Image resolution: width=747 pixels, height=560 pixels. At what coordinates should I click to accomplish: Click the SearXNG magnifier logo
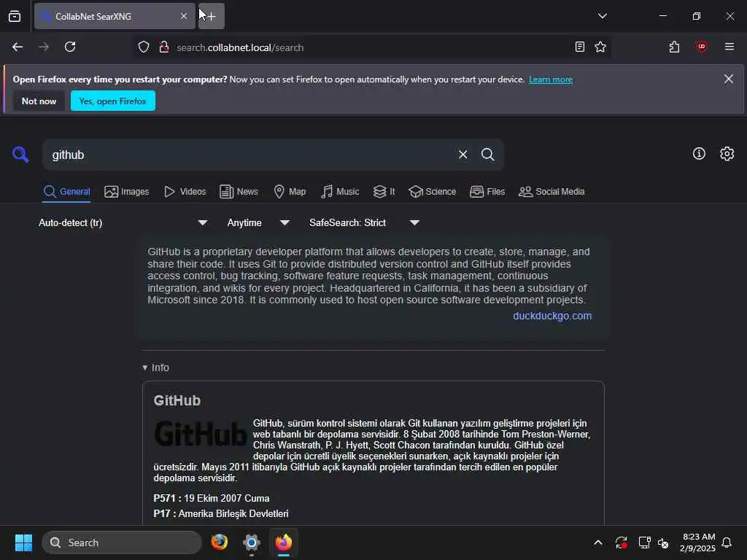pyautogui.click(x=20, y=155)
